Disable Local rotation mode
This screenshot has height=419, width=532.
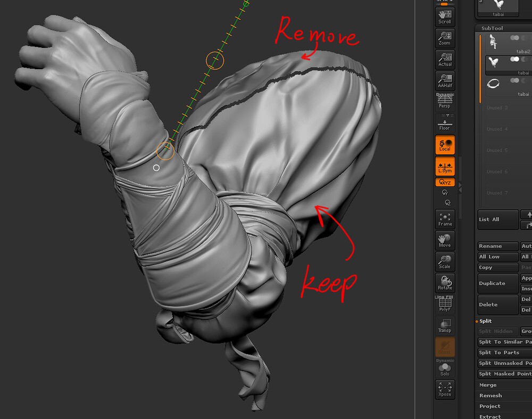[x=445, y=145]
